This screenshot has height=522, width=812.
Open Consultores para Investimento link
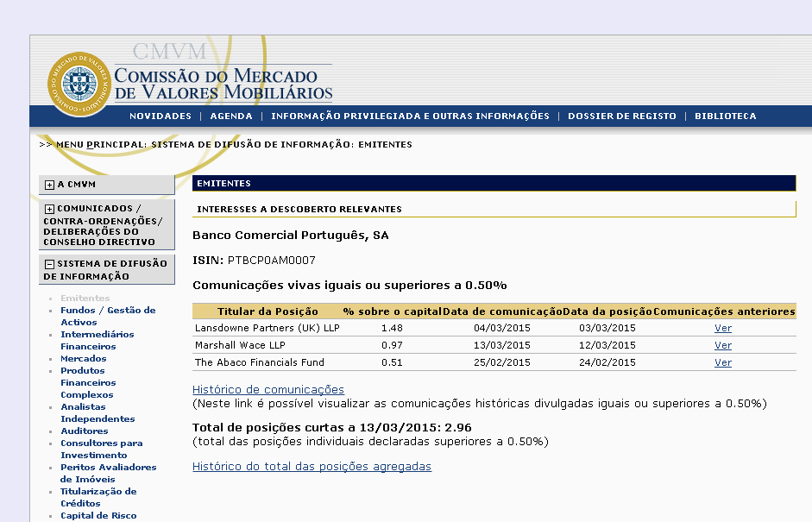(102, 449)
